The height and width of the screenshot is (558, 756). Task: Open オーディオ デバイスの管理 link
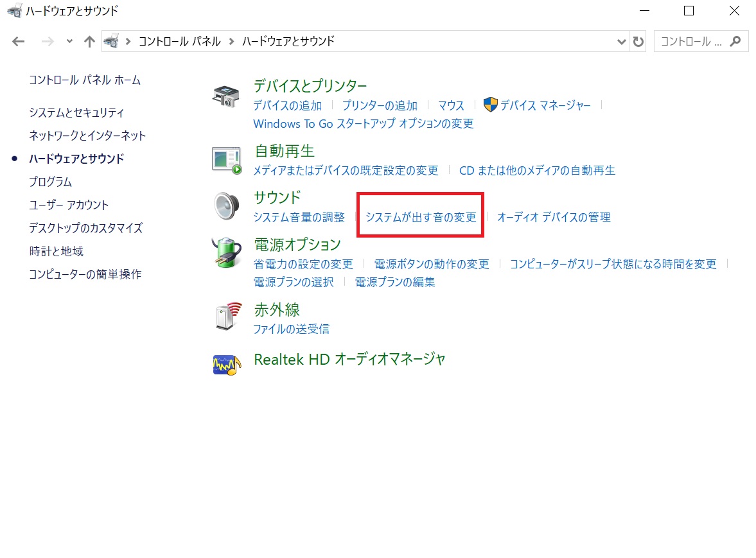point(554,217)
